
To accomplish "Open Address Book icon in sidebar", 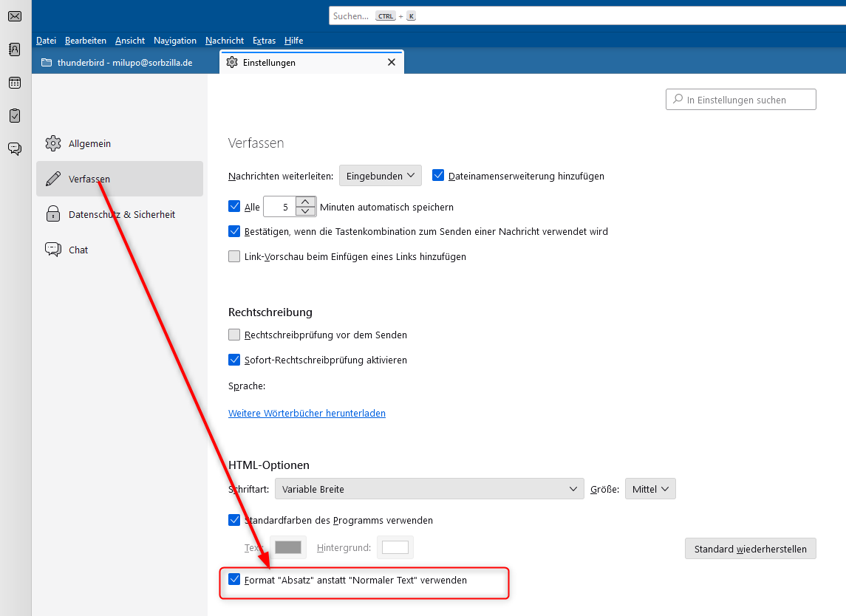I will [15, 49].
